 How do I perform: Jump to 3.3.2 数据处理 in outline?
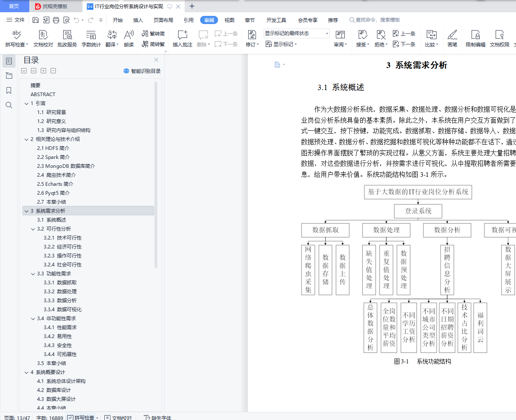pyautogui.click(x=60, y=292)
